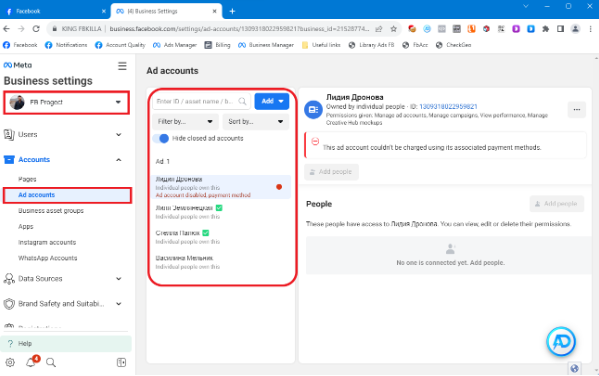Select the Степла Папюк ad account row

pos(221,237)
